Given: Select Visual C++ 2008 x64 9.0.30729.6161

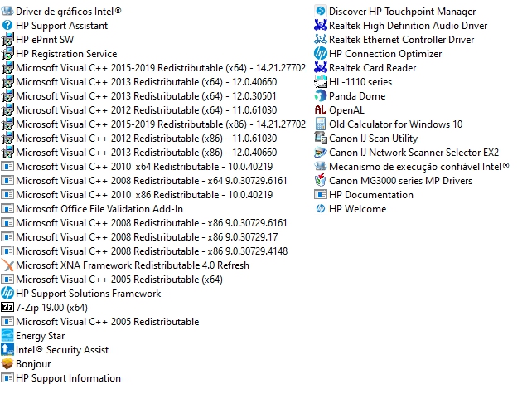Looking at the screenshot, I should tap(152, 180).
